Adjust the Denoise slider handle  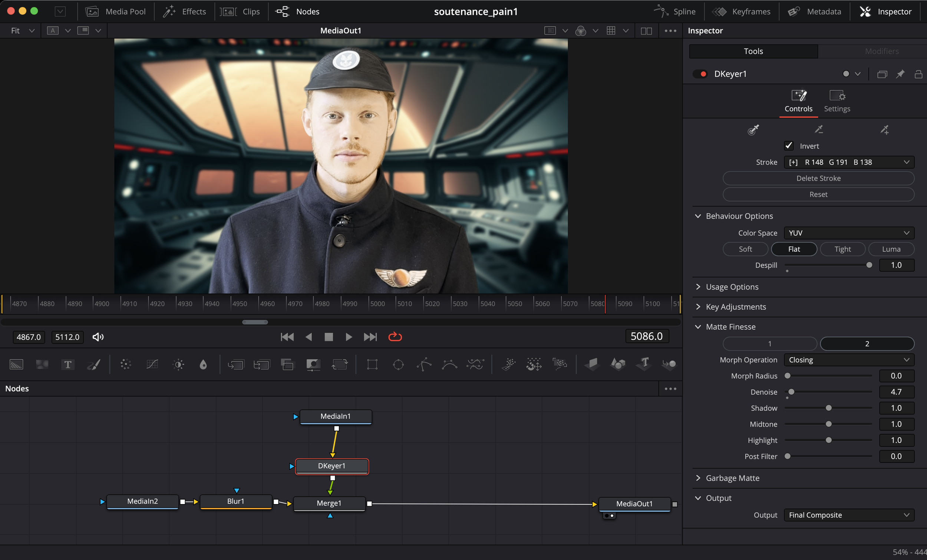(x=791, y=391)
